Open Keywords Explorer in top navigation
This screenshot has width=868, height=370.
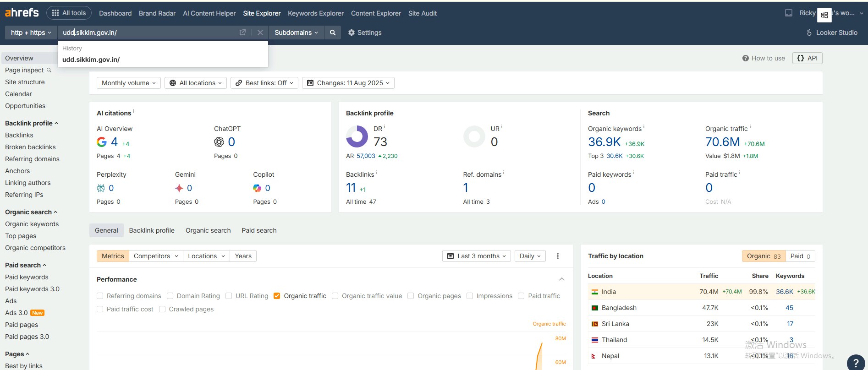315,13
